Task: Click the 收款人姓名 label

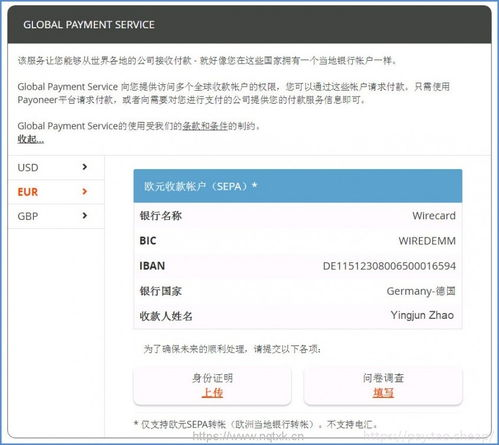Action: coord(166,316)
